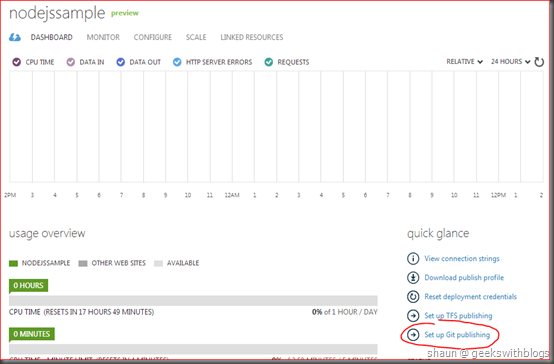Viewport: 554px width, 364px height.
Task: Open the 24 HOURS time range dropdown
Action: [511, 62]
